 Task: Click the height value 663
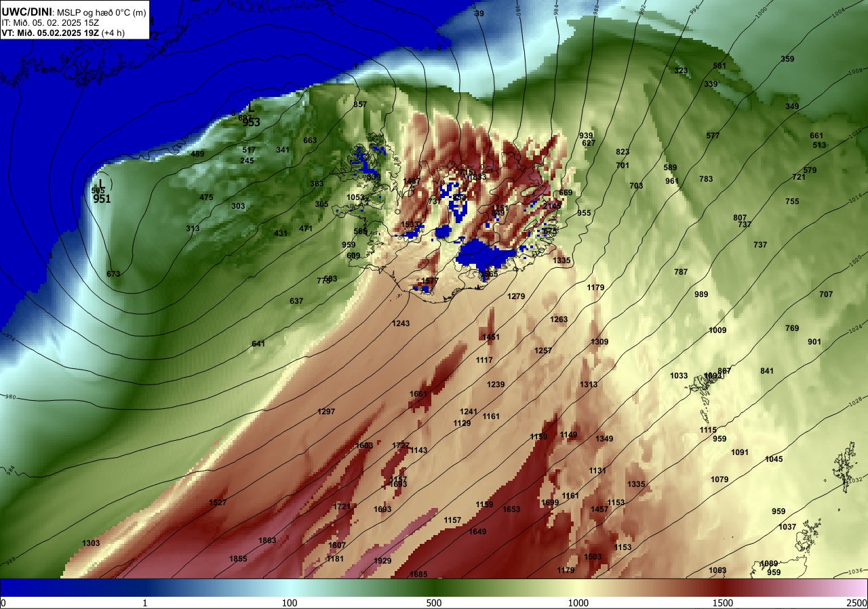[x=310, y=140]
